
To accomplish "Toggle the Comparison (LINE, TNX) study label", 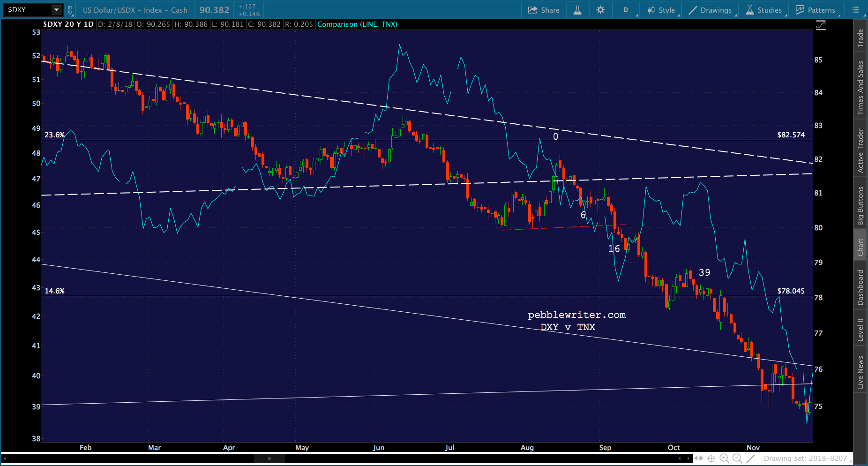I will tap(357, 24).
